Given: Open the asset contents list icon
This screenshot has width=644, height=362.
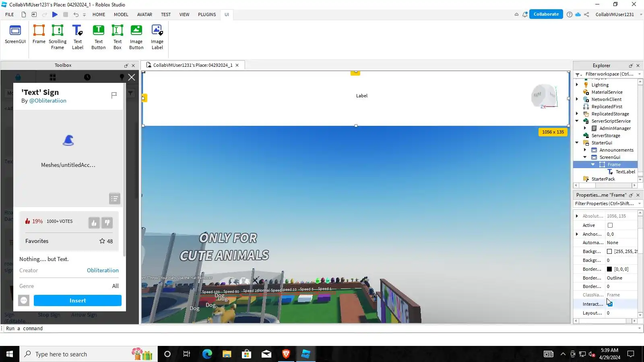Looking at the screenshot, I should [115, 199].
